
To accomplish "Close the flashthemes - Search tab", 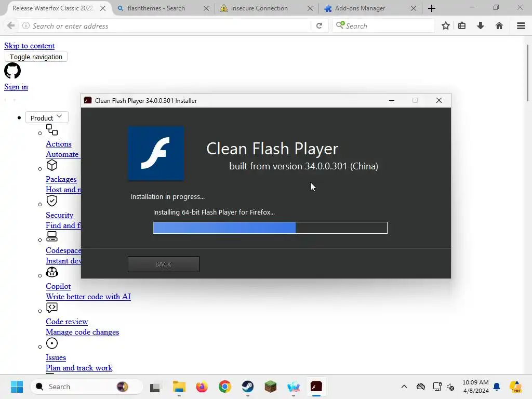I will tap(206, 8).
